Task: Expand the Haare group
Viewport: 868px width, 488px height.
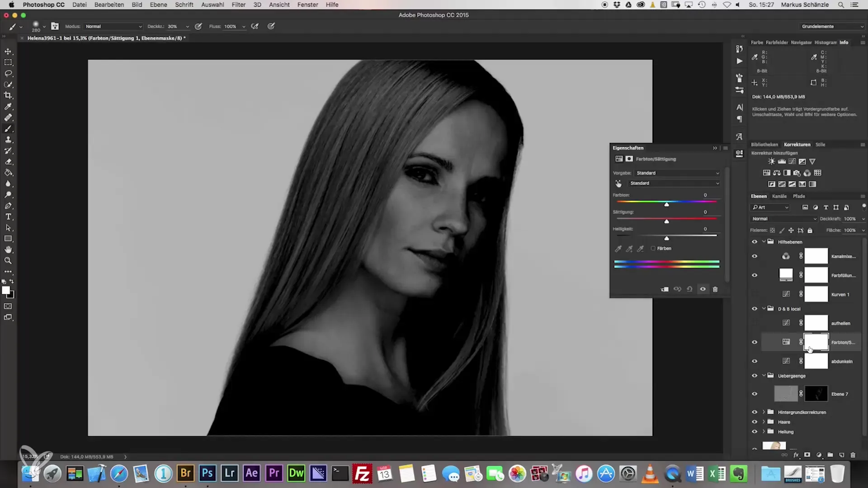Action: pyautogui.click(x=764, y=422)
